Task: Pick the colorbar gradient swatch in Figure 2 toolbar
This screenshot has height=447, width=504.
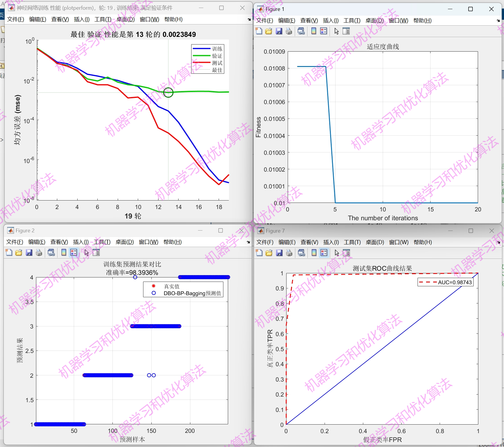Action: [x=64, y=252]
